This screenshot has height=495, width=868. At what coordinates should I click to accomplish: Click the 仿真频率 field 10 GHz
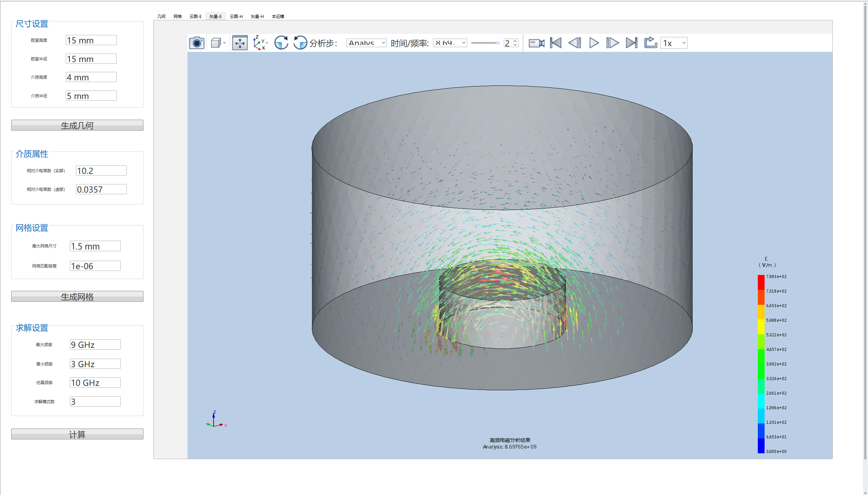pyautogui.click(x=95, y=383)
